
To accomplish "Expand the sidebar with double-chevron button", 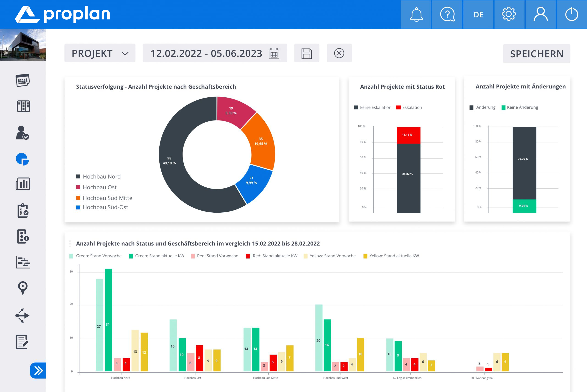I will [38, 370].
